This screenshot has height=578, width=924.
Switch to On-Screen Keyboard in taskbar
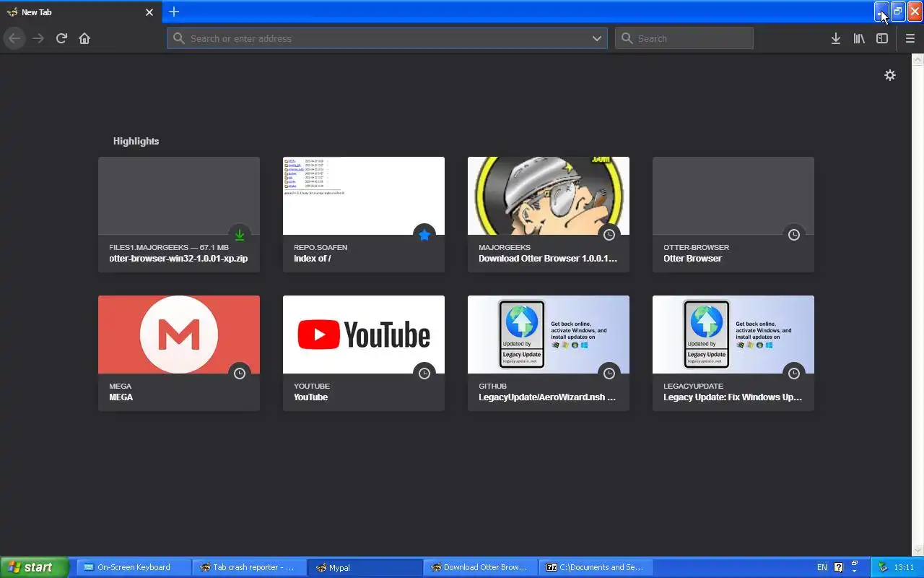[134, 567]
